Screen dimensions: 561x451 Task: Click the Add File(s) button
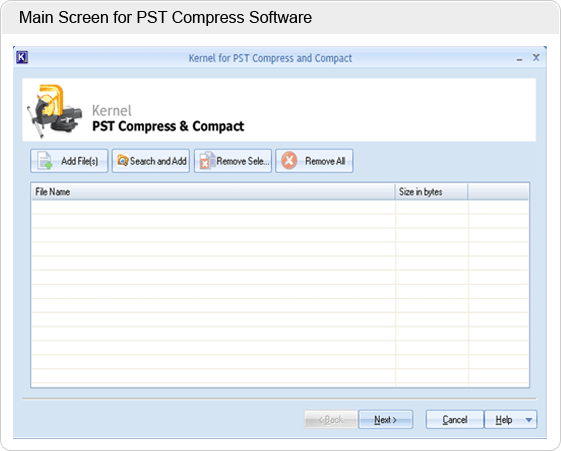pyautogui.click(x=69, y=161)
